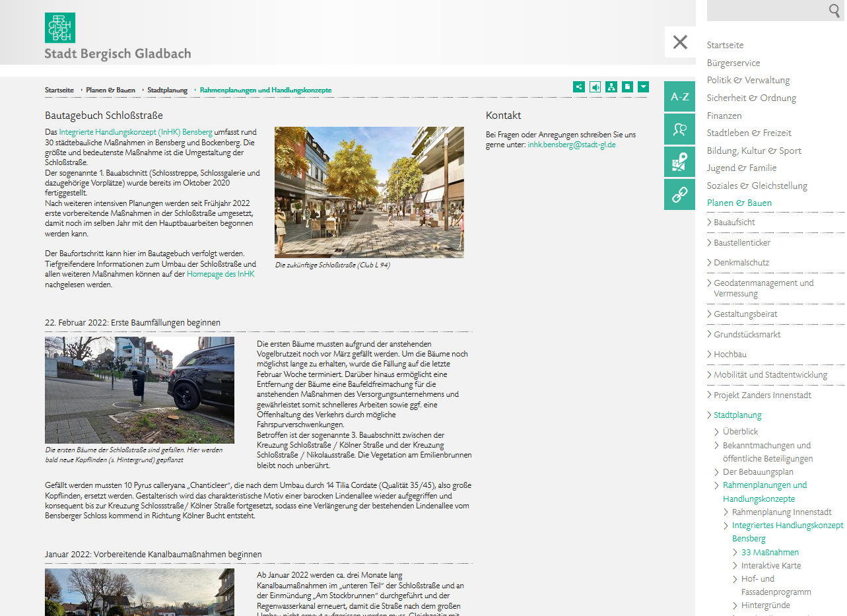Select Politik & Verwaltung menu item

click(x=748, y=80)
